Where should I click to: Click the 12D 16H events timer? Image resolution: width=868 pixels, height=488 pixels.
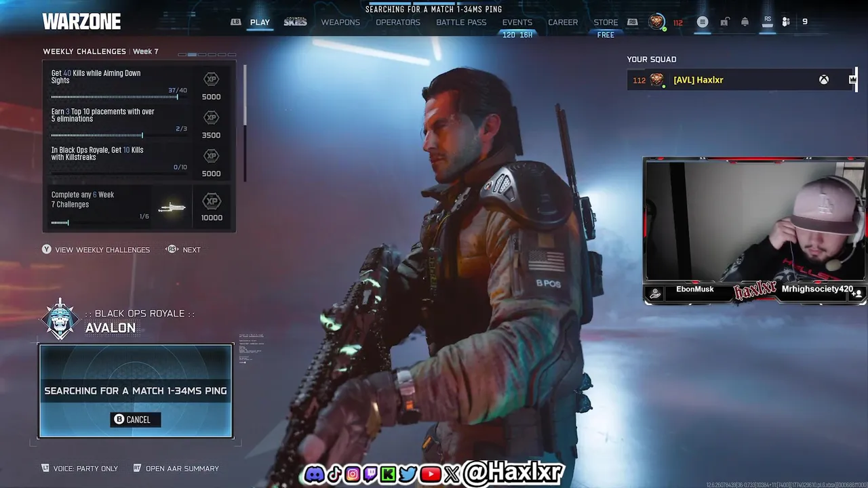(517, 35)
